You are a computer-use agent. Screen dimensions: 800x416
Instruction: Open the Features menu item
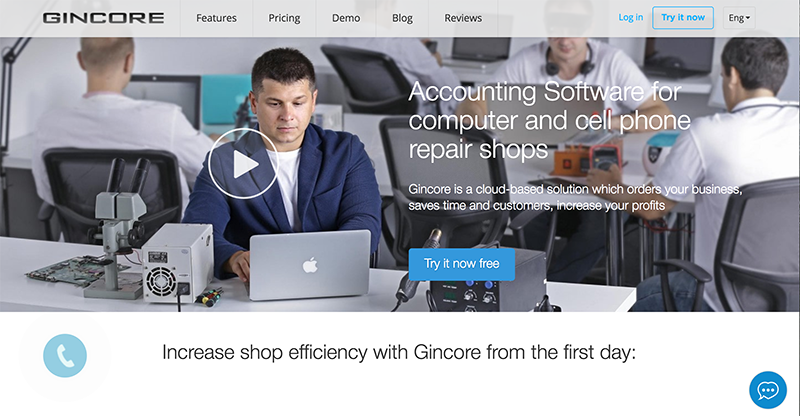click(216, 18)
